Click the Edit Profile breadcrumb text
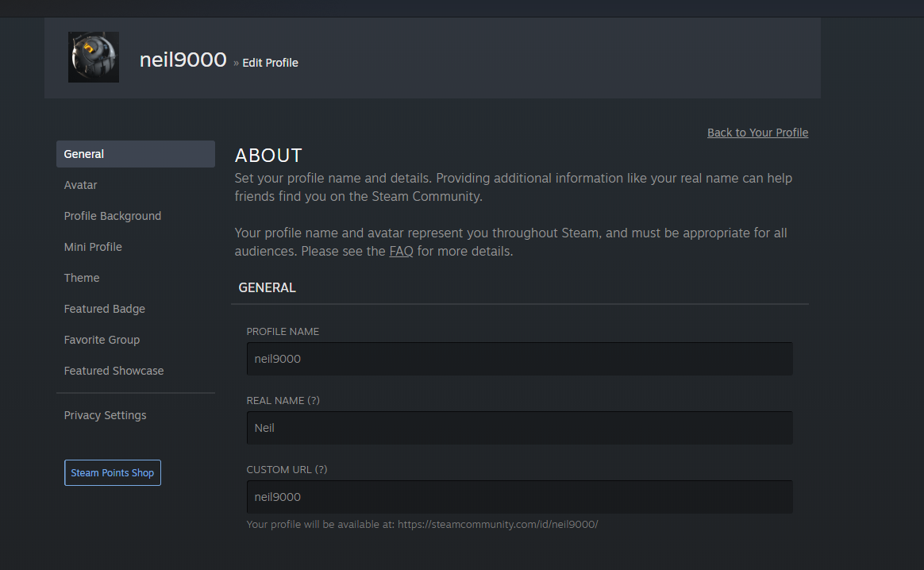The width and height of the screenshot is (924, 570). tap(270, 63)
